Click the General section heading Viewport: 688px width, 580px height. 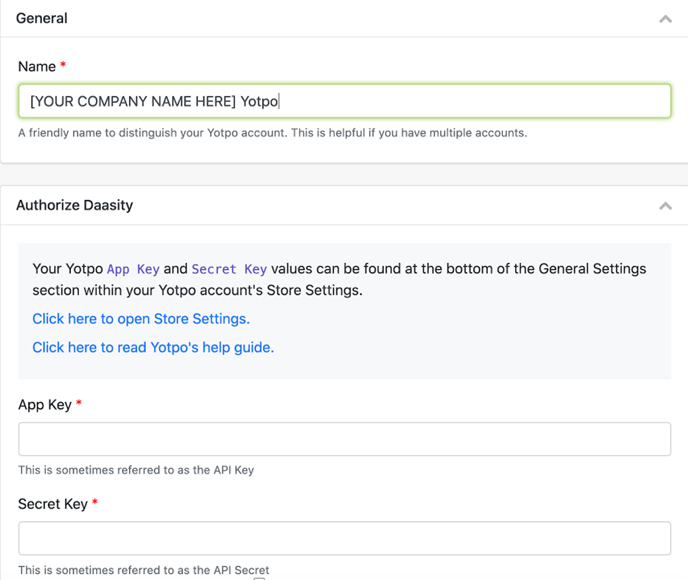tap(42, 18)
